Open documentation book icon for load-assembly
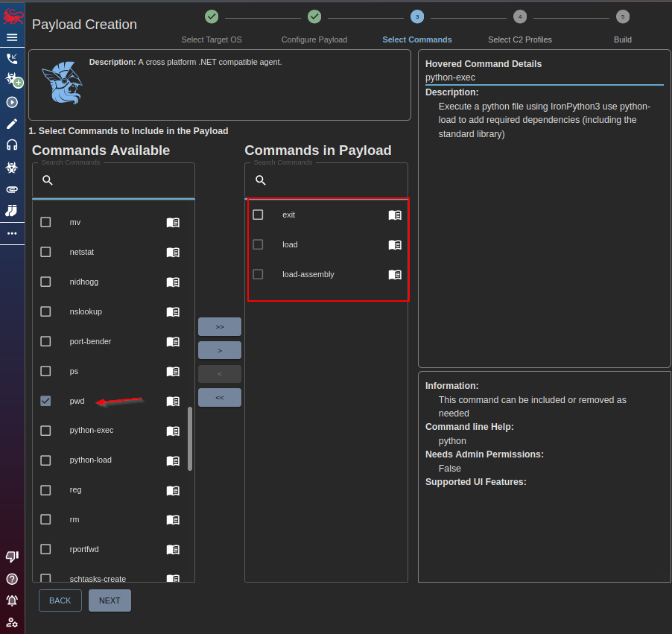This screenshot has height=634, width=672. pyautogui.click(x=395, y=274)
